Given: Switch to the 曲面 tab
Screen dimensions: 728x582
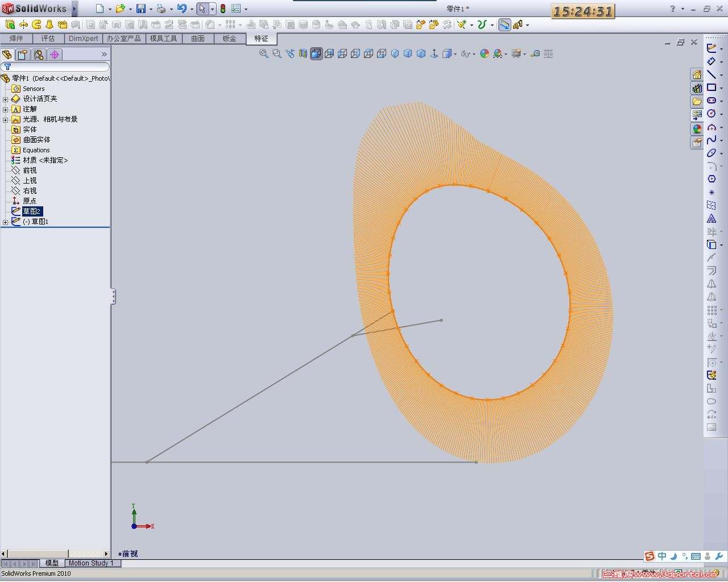Looking at the screenshot, I should [198, 39].
